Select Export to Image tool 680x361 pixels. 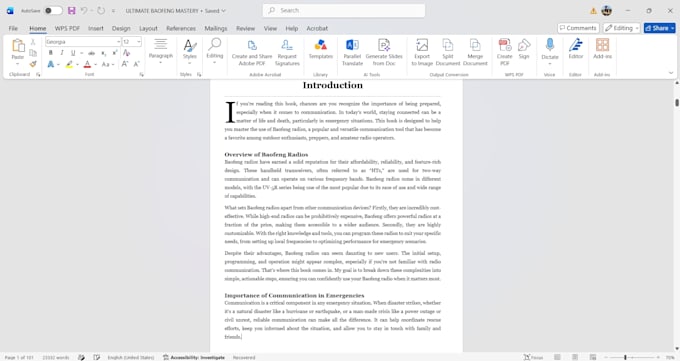(422, 53)
